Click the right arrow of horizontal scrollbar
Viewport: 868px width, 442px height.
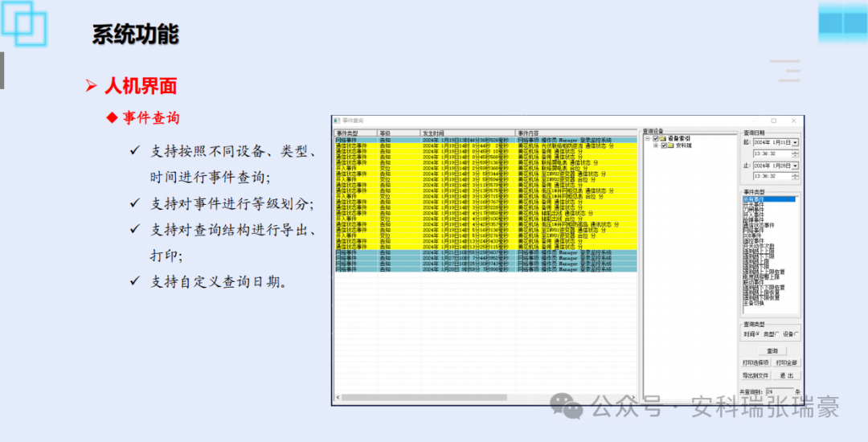(633, 397)
